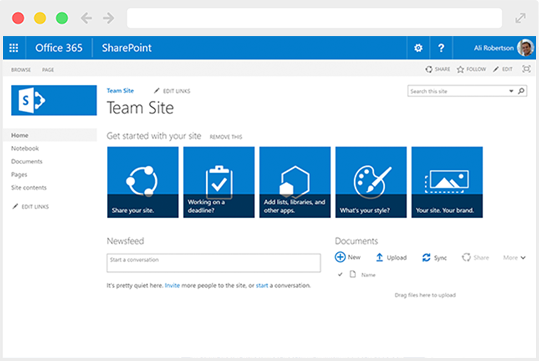539x361 pixels.
Task: Click the Share button in ribbon bar
Action: coord(438,69)
